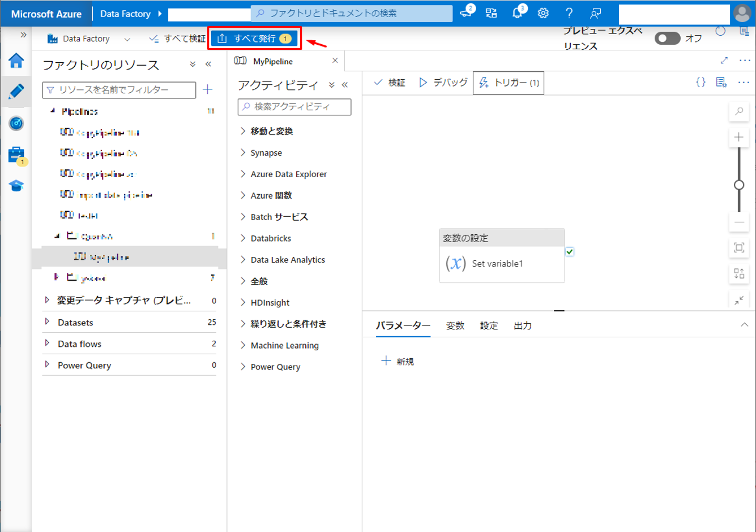The height and width of the screenshot is (532, 756).
Task: Open the Home hub in sidebar
Action: coord(16,61)
